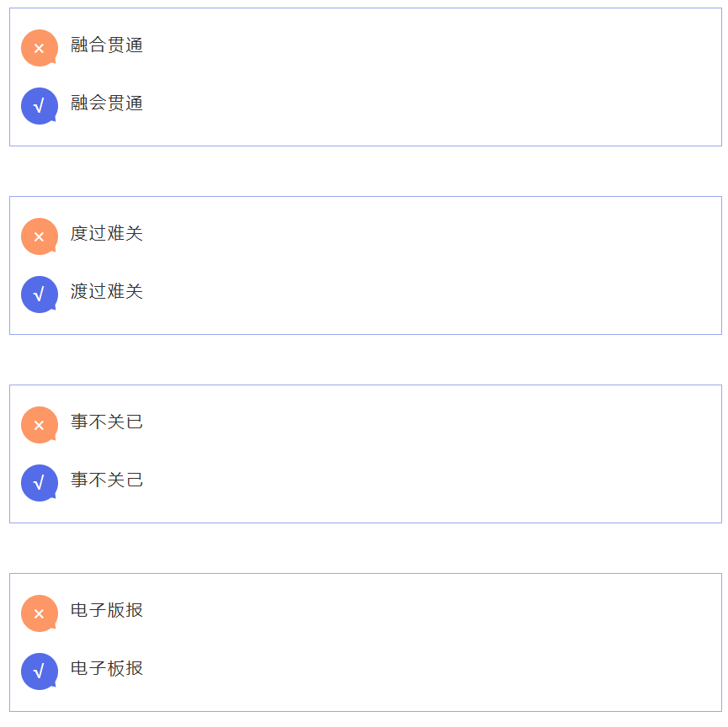Screen dimensions: 728x727
Task: Click the incorrect phrase text 事不关已
Action: coord(107,422)
